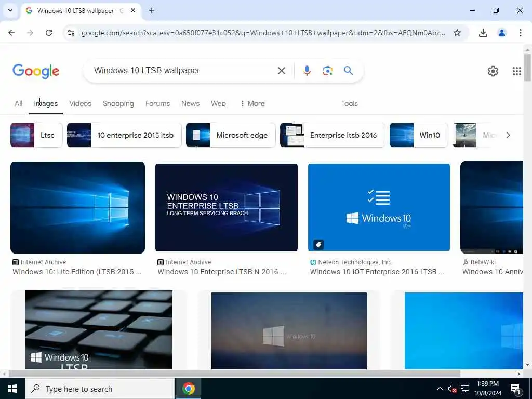Filter by Ltsc suggestion chip

coord(36,135)
